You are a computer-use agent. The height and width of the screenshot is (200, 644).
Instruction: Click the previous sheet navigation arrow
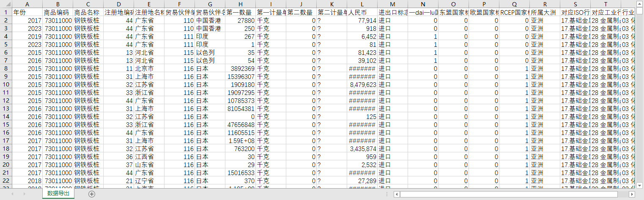12,194
